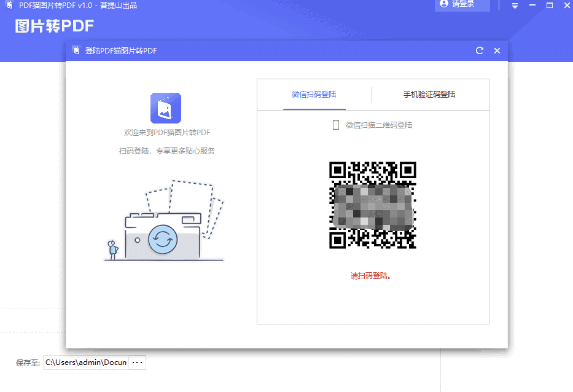Open folder browser with the ... button
Viewport: 573px width, 392px height.
138,363
